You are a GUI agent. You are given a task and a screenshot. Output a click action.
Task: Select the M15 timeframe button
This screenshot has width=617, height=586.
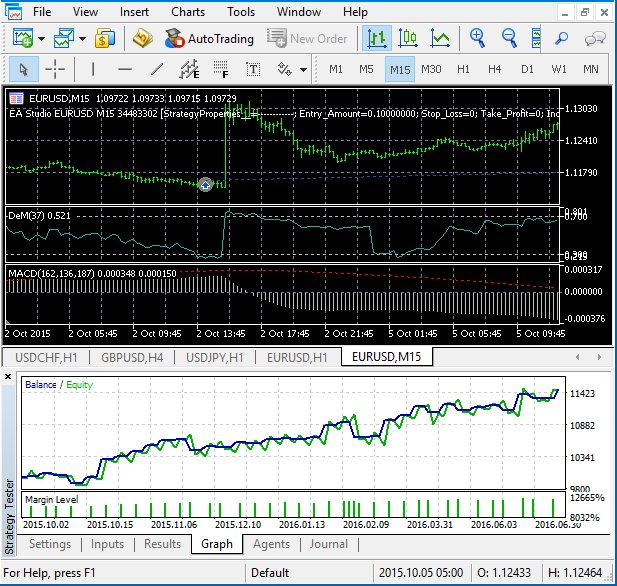400,69
